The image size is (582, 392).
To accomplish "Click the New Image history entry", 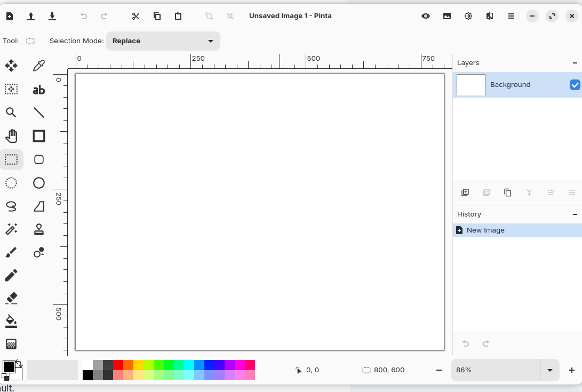I will point(485,230).
